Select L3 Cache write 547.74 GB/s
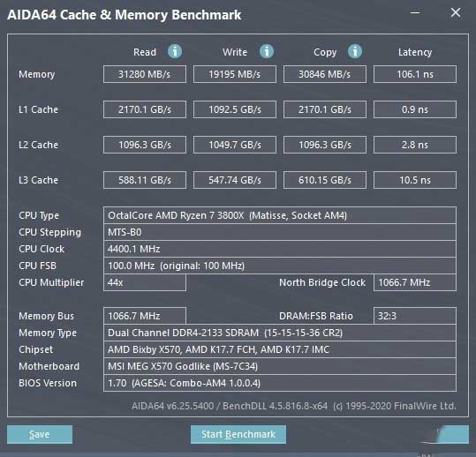476x457 pixels. point(235,180)
